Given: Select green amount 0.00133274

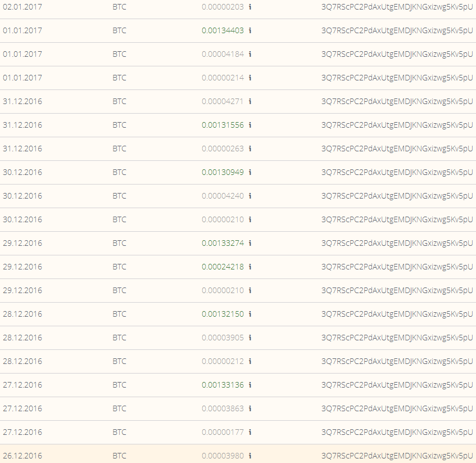Looking at the screenshot, I should pyautogui.click(x=223, y=243).
